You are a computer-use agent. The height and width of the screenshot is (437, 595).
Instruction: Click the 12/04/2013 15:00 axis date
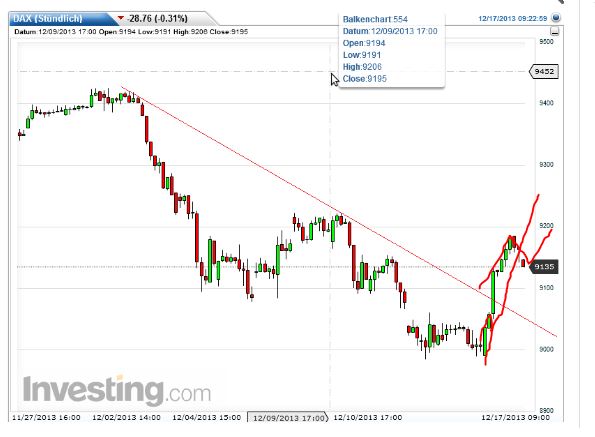point(206,417)
